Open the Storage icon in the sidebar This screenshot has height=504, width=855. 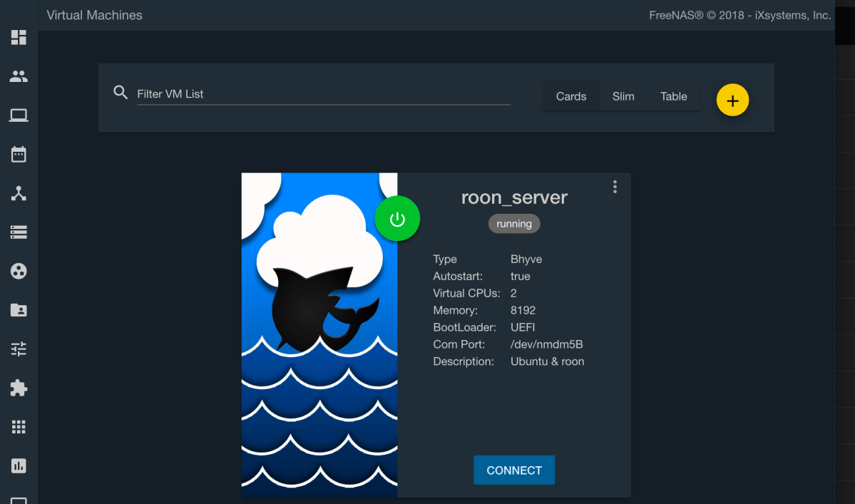pyautogui.click(x=19, y=232)
